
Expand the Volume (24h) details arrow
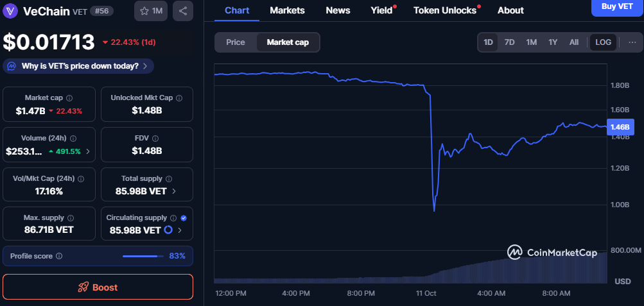coord(88,151)
